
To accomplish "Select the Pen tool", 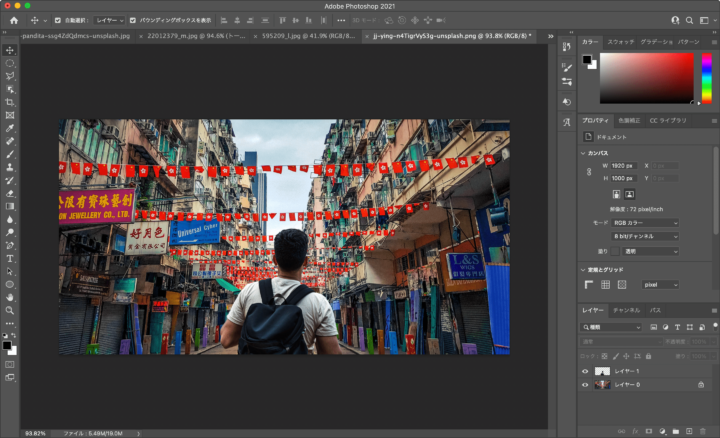I will pyautogui.click(x=10, y=245).
